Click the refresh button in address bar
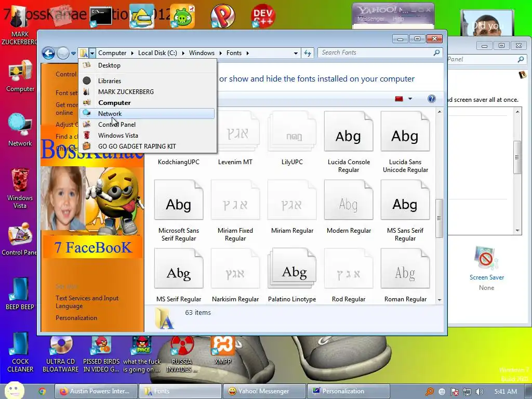The height and width of the screenshot is (399, 532). 308,53
